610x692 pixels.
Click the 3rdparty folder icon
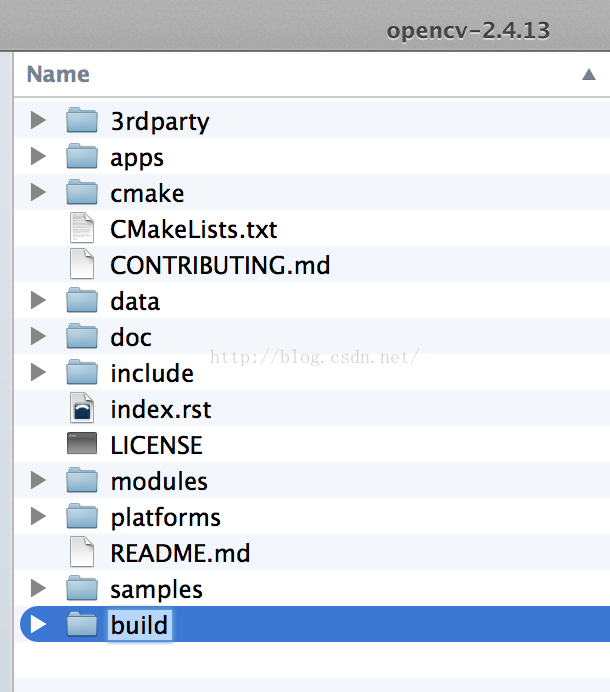pyautogui.click(x=82, y=120)
